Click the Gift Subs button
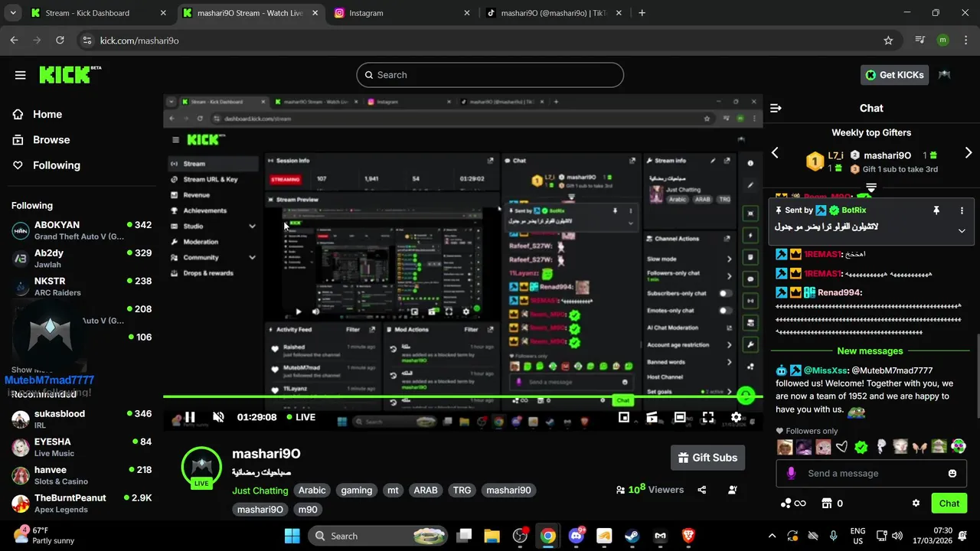980x551 pixels. click(707, 458)
